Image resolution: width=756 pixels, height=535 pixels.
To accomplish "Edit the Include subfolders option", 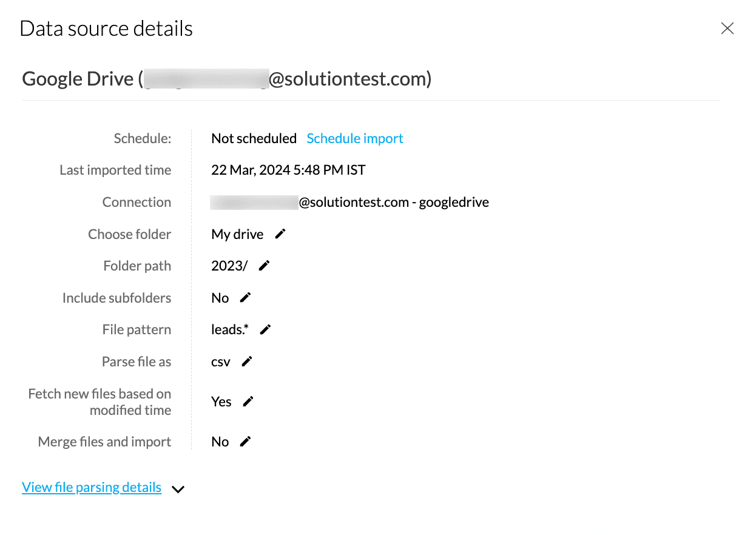I will tap(245, 297).
